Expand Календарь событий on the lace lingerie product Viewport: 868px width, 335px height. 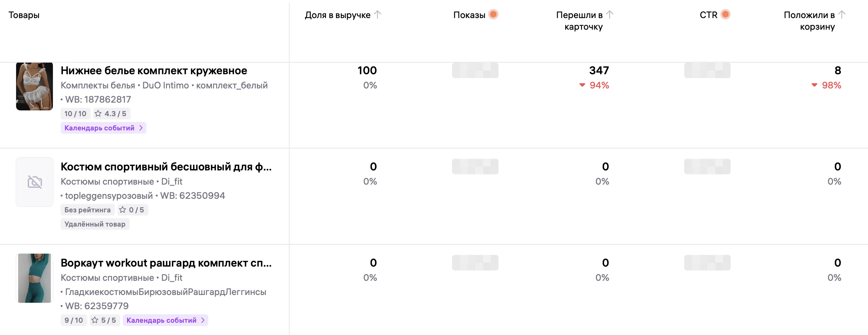pos(103,128)
